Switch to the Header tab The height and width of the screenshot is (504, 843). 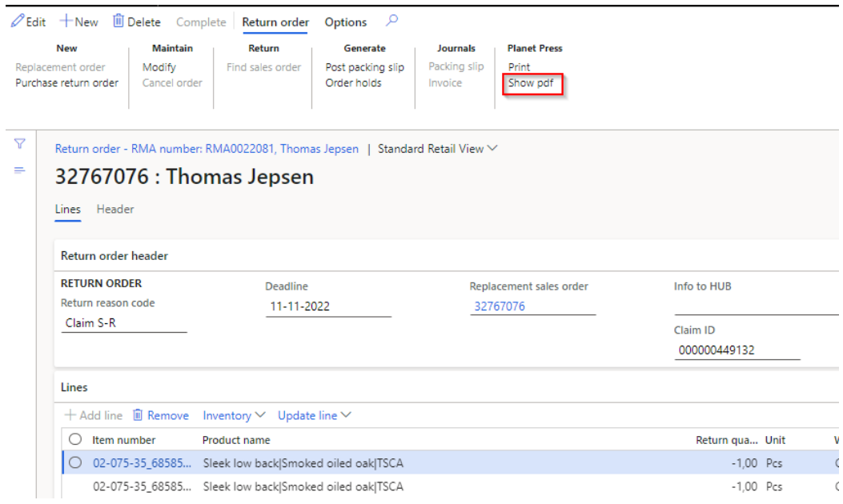coord(115,209)
